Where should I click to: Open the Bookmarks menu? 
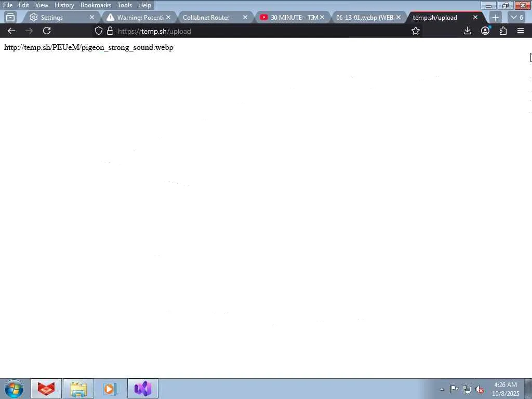(x=96, y=5)
